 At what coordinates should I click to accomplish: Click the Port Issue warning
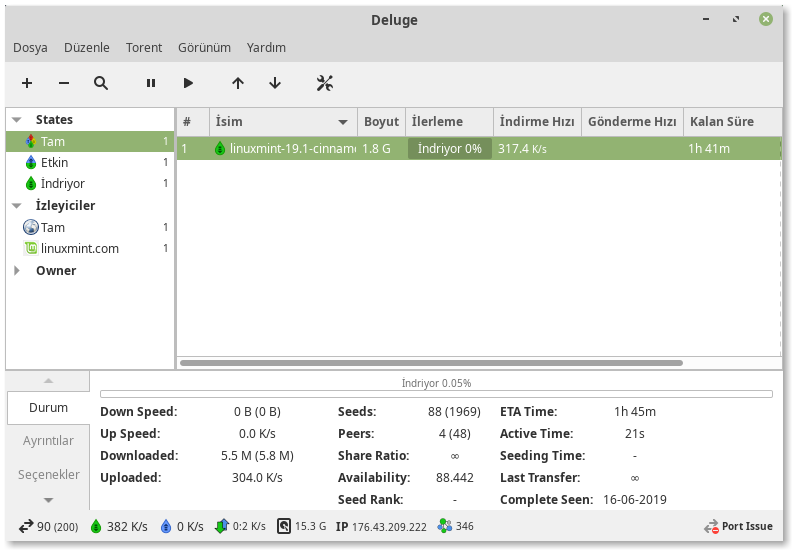point(738,527)
